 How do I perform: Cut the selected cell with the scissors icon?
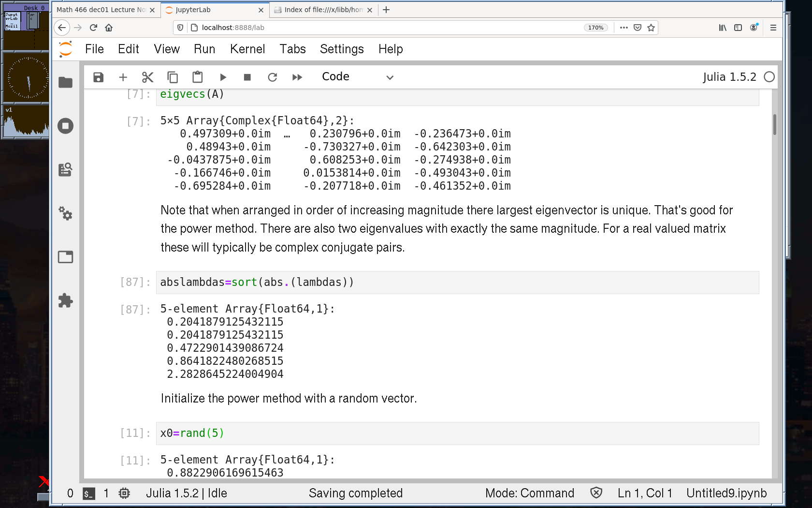pos(147,77)
